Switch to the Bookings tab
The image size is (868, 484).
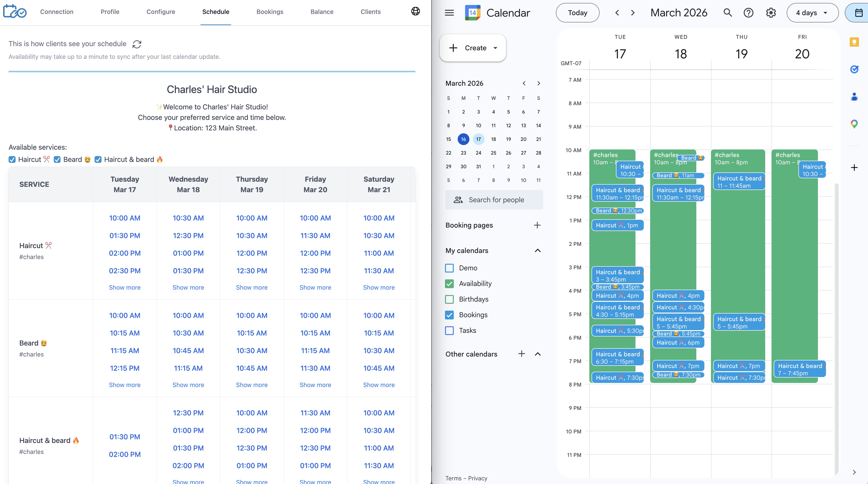pyautogui.click(x=270, y=11)
